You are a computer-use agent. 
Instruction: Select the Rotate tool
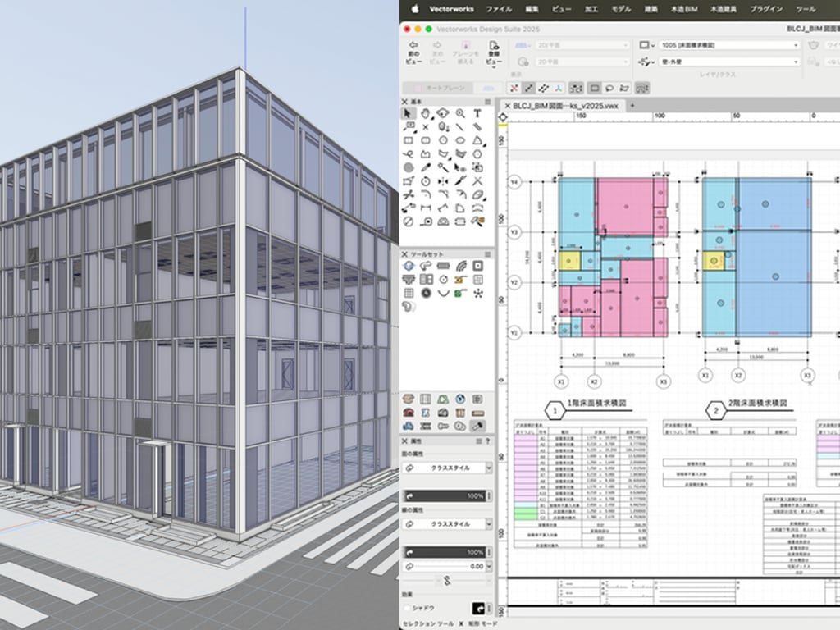pyautogui.click(x=426, y=181)
